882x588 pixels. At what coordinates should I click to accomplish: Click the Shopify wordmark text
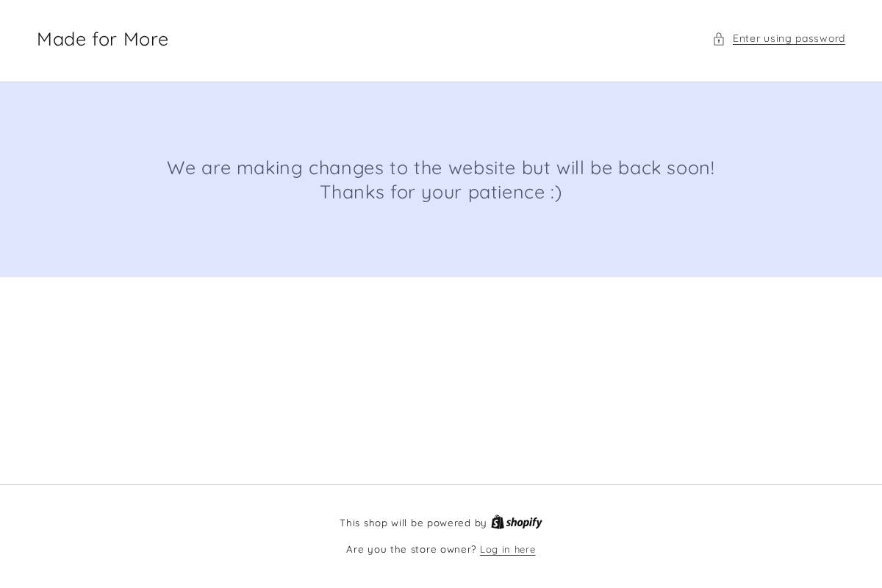[523, 522]
